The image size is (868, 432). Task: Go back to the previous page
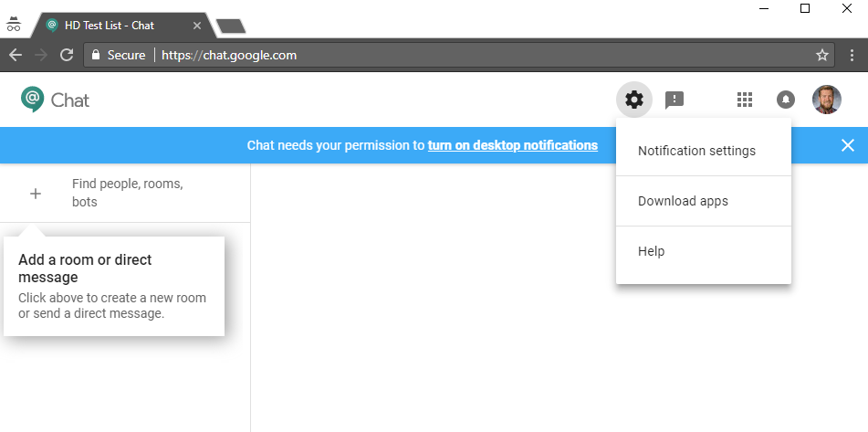tap(16, 55)
